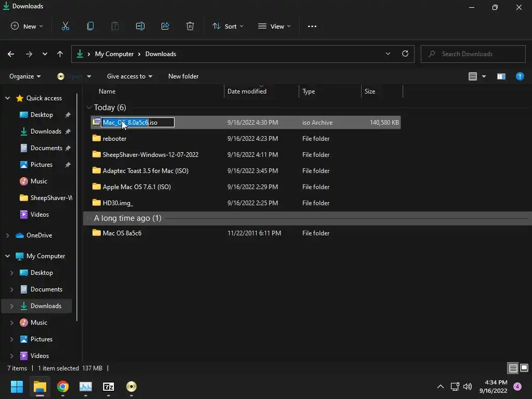Open recent locations dropdown arrow

click(45, 54)
